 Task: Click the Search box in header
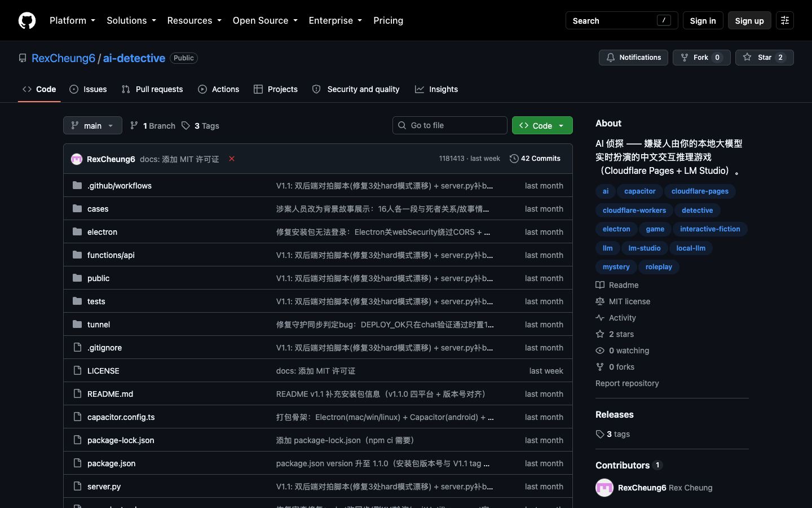click(621, 20)
